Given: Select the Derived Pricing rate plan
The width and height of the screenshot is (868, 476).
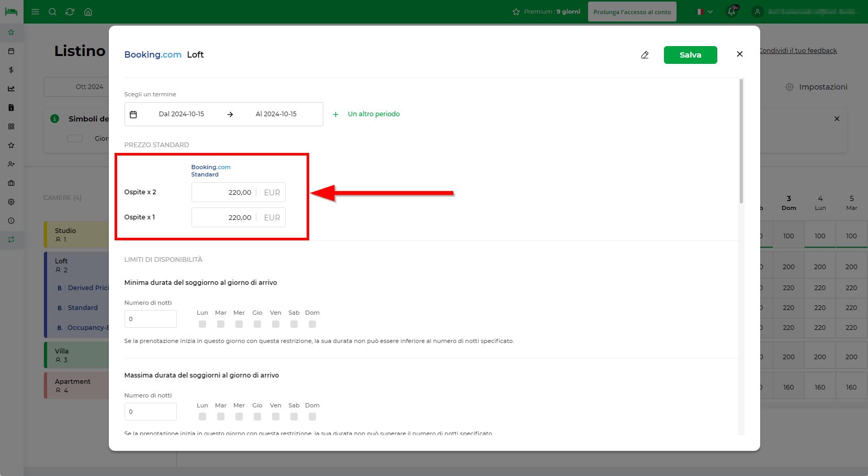Looking at the screenshot, I should point(84,288).
